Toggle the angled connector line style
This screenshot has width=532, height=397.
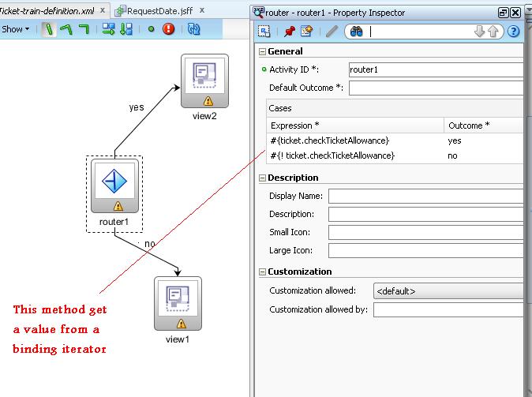point(66,29)
